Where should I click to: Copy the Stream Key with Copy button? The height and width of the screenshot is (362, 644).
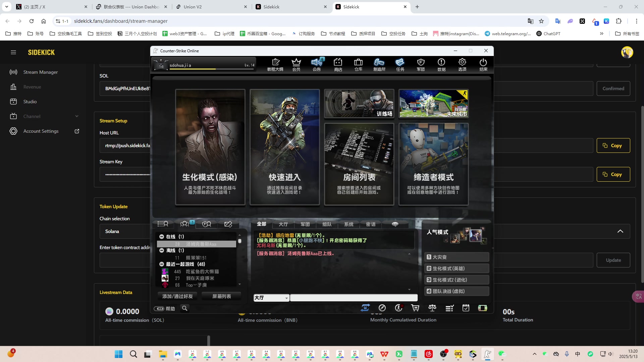613,174
